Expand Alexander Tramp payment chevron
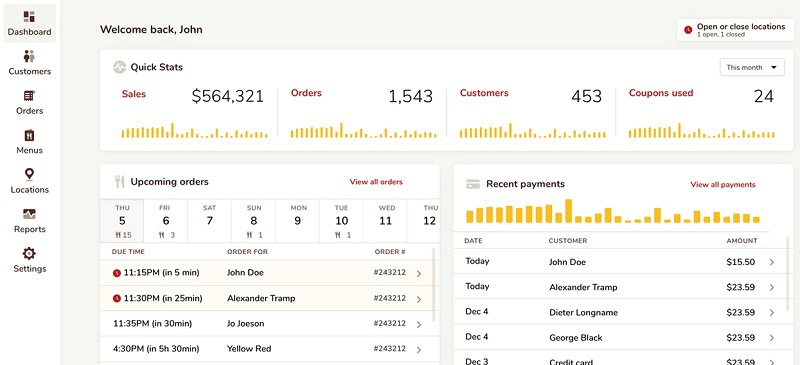This screenshot has height=365, width=800. click(771, 287)
